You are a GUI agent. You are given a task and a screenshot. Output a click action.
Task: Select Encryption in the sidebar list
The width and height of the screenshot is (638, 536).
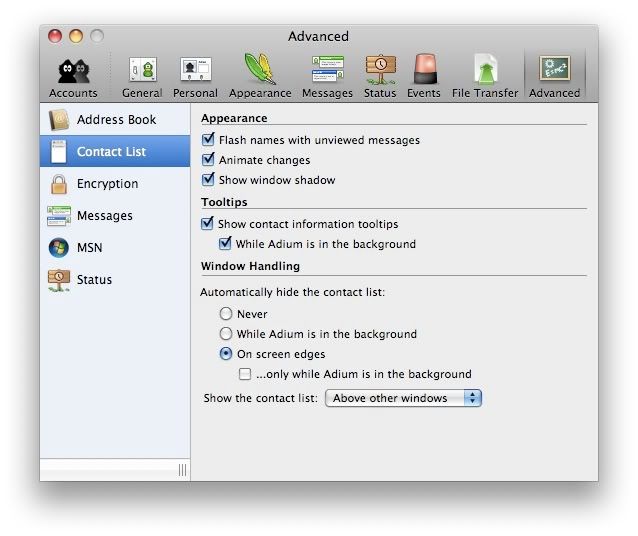click(107, 184)
